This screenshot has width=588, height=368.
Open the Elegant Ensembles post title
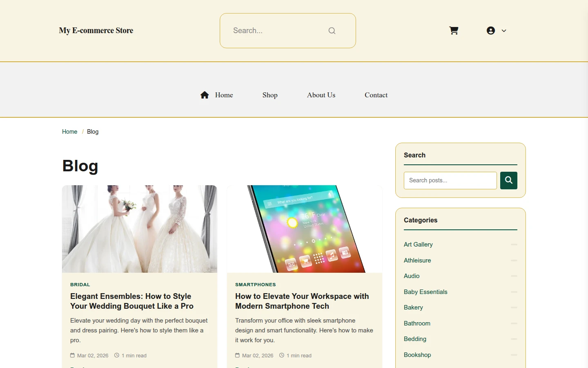tap(132, 301)
